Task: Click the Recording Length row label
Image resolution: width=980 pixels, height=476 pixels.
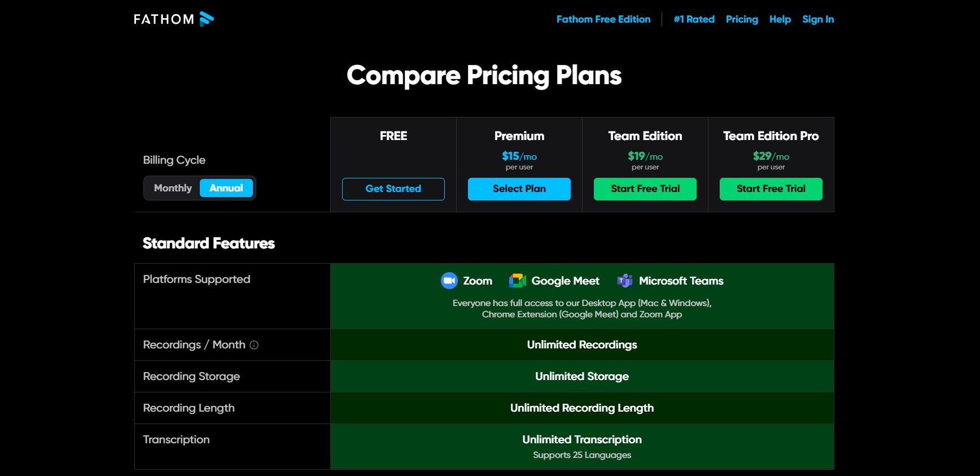Action: [x=189, y=408]
